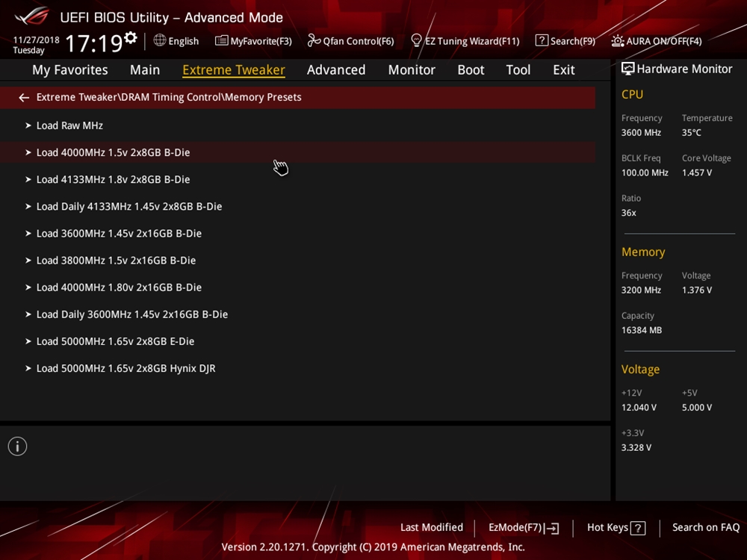747x560 pixels.
Task: Click the +12V value 12.040 V
Action: tap(639, 408)
